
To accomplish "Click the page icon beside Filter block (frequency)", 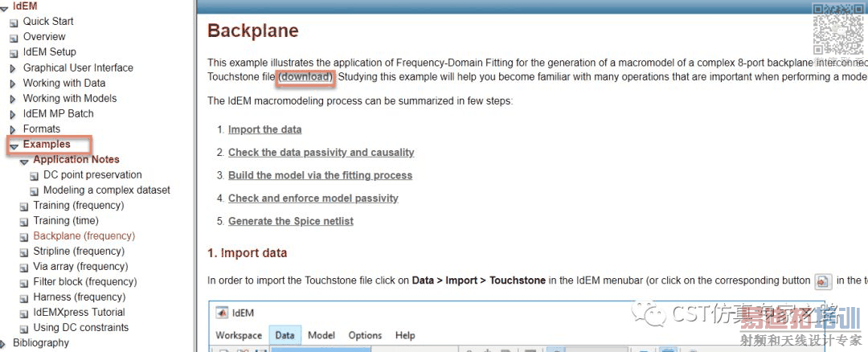I will [24, 283].
